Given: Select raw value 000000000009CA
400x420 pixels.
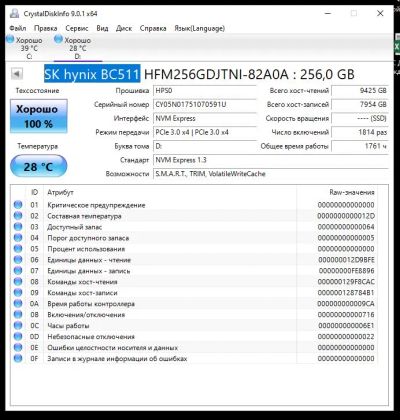Looking at the screenshot, I should (346, 304).
